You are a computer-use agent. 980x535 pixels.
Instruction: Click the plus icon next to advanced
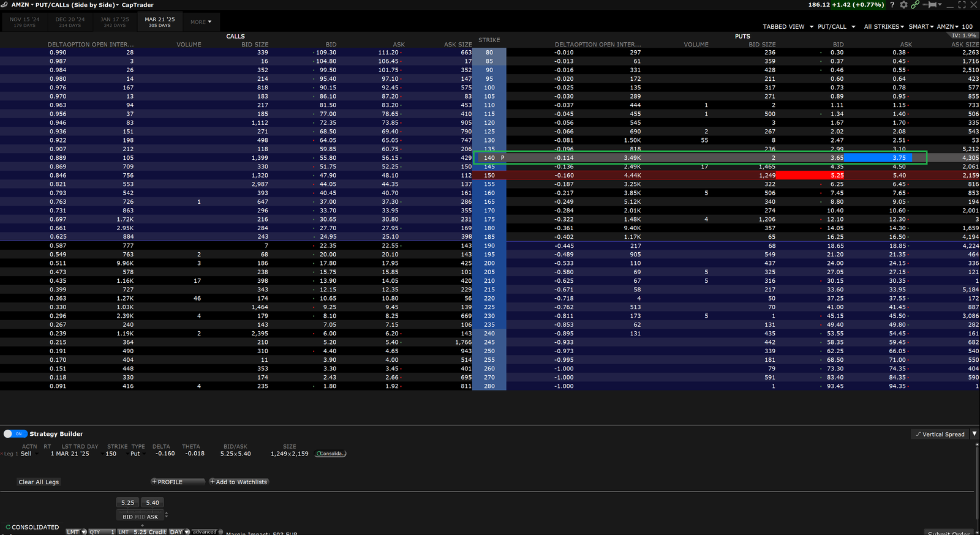(x=221, y=532)
